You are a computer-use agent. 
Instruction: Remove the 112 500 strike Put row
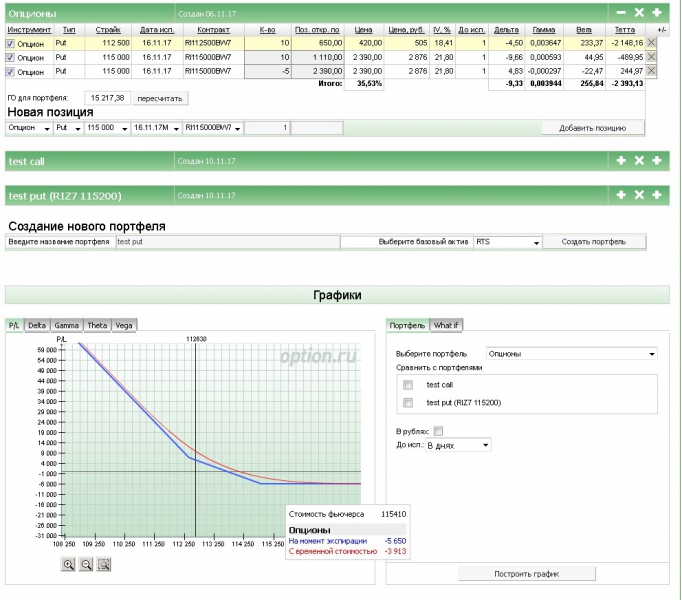(652, 44)
